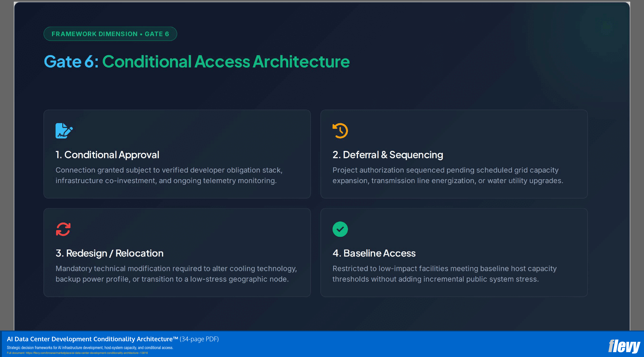Click the red circular arrows Redesign icon
This screenshot has width=644, height=357.
coord(63,229)
